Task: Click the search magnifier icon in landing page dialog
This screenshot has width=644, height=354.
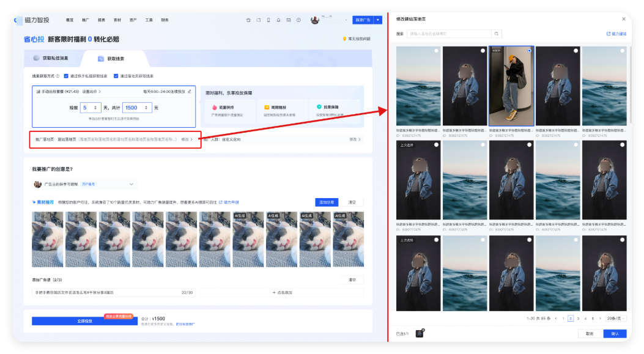Action: coord(497,34)
